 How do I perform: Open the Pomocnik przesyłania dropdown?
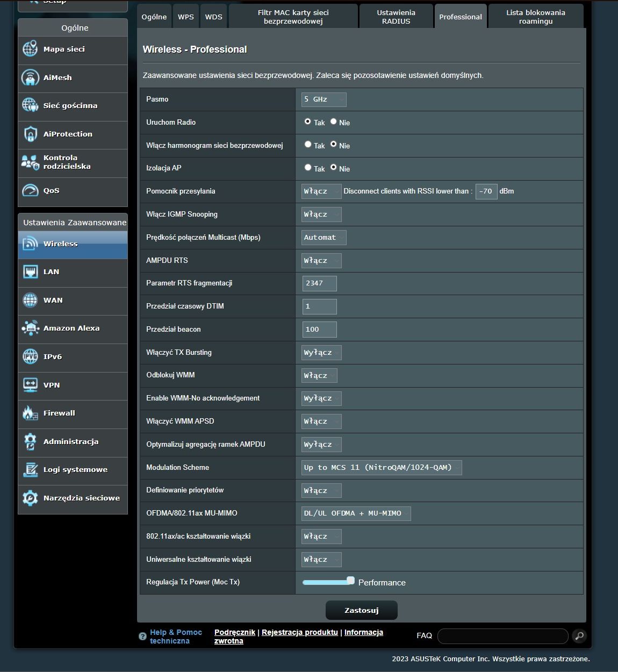click(x=321, y=191)
